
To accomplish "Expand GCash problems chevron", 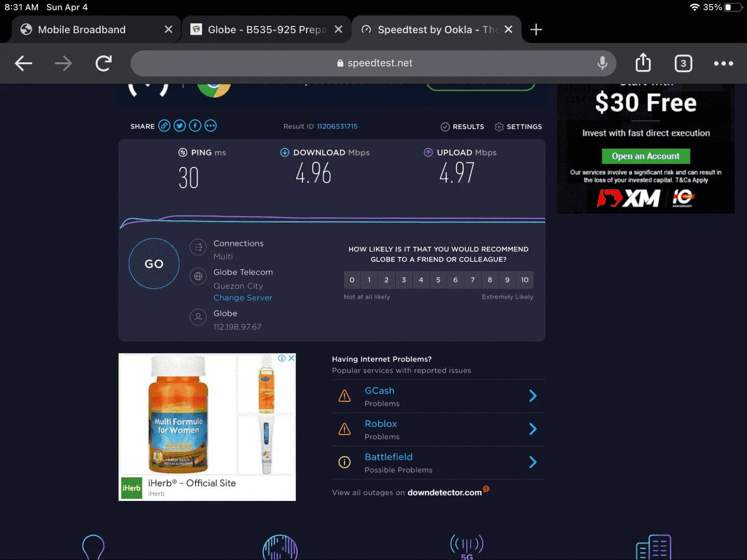I will [x=533, y=396].
